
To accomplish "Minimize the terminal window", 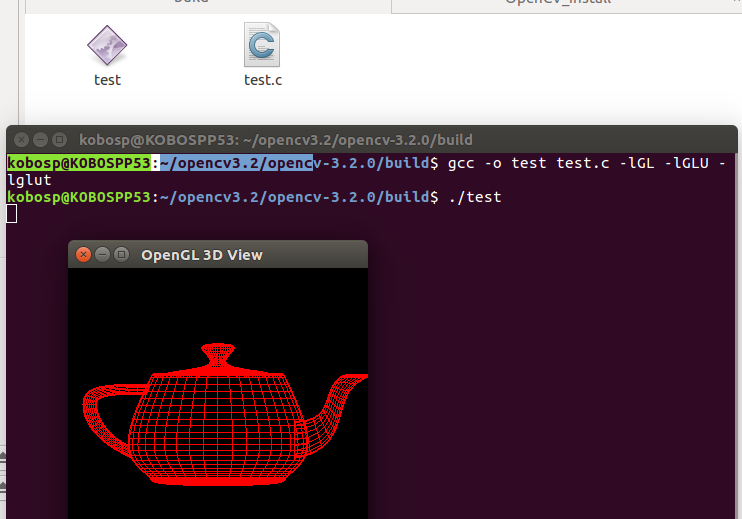I will (x=40, y=140).
